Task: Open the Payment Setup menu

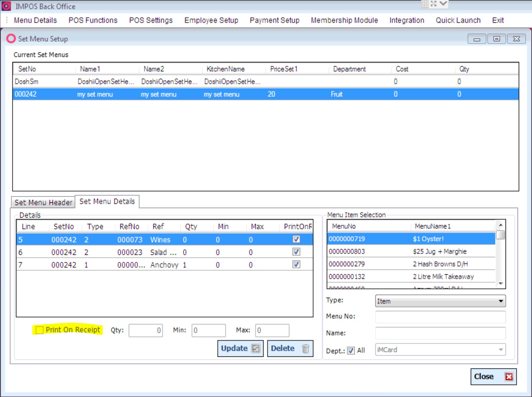Action: (275, 20)
